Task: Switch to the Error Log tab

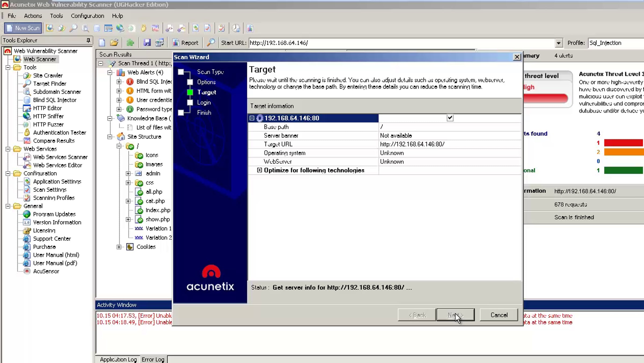Action: [x=153, y=359]
